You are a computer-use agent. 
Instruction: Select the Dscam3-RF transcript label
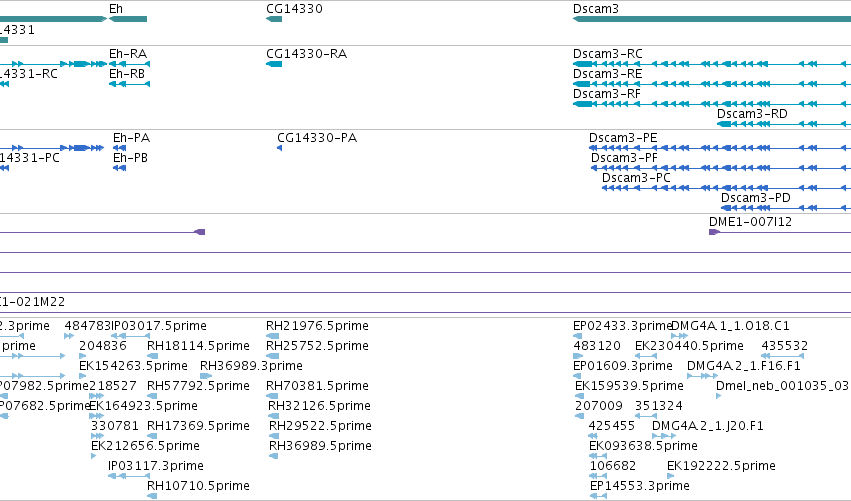click(x=607, y=94)
